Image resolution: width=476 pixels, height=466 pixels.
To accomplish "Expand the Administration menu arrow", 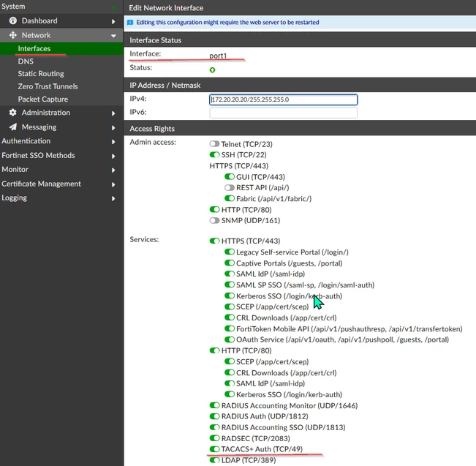I will (x=113, y=113).
